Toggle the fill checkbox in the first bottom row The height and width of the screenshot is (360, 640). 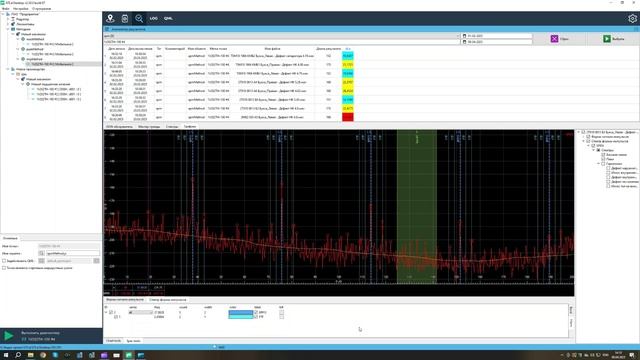coord(281,312)
